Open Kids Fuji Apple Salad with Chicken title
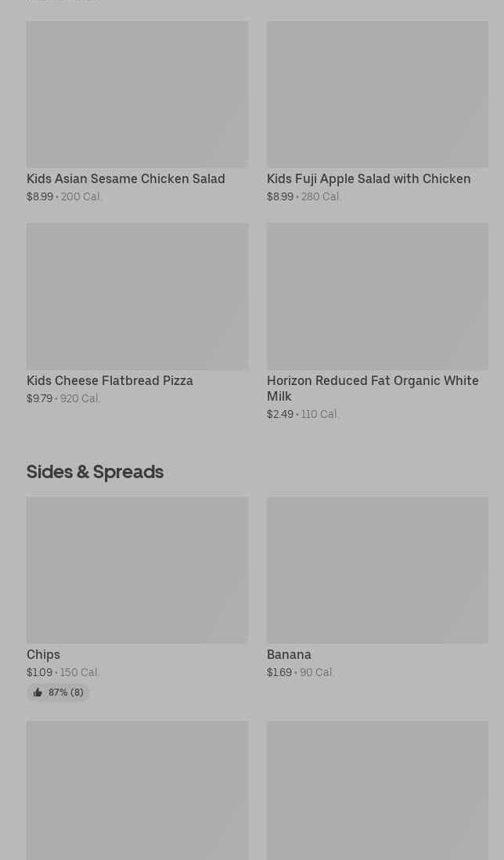Viewport: 504px width, 860px height. (x=369, y=178)
